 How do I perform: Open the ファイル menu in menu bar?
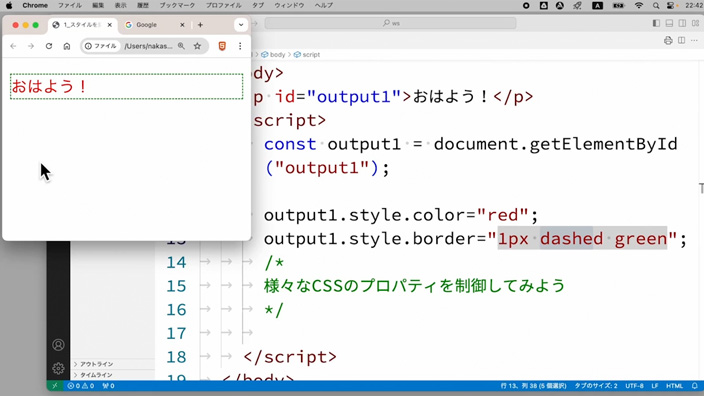(70, 5)
